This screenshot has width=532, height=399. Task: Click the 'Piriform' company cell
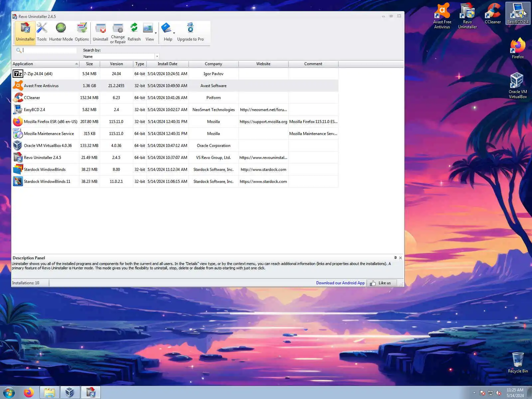[213, 98]
